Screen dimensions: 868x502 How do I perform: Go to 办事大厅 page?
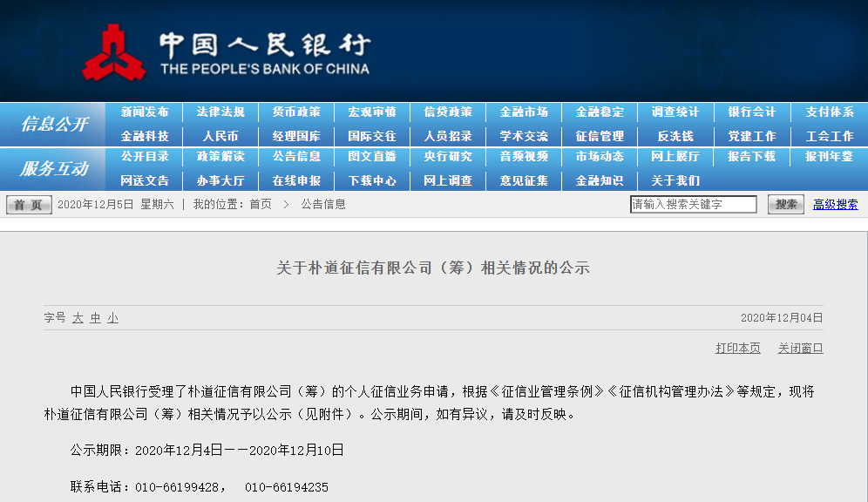[220, 181]
